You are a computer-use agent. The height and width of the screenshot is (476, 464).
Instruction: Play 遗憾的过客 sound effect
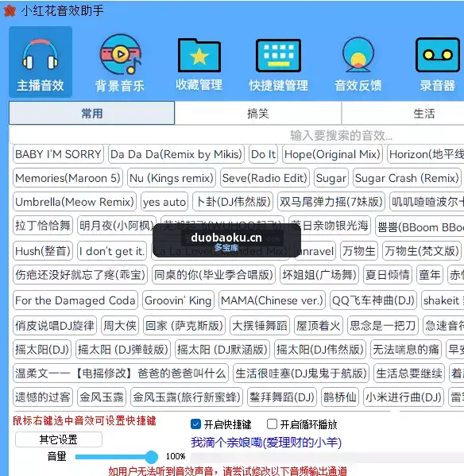[x=43, y=397]
